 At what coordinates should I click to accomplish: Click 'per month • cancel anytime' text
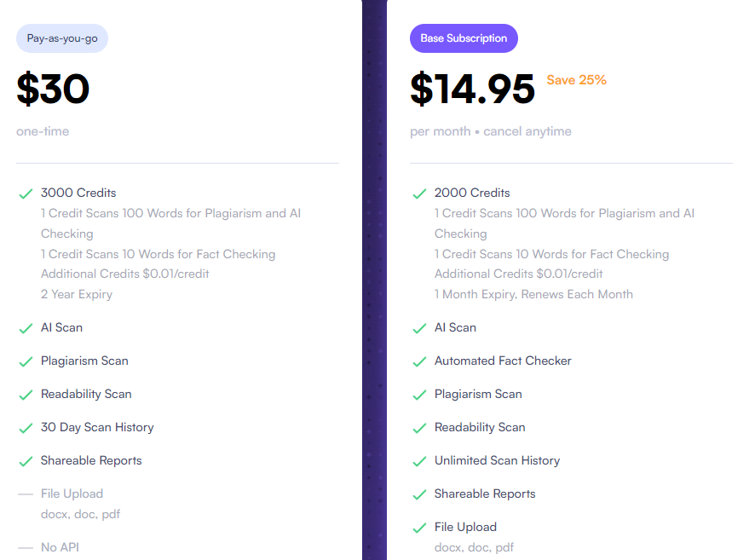click(x=491, y=131)
